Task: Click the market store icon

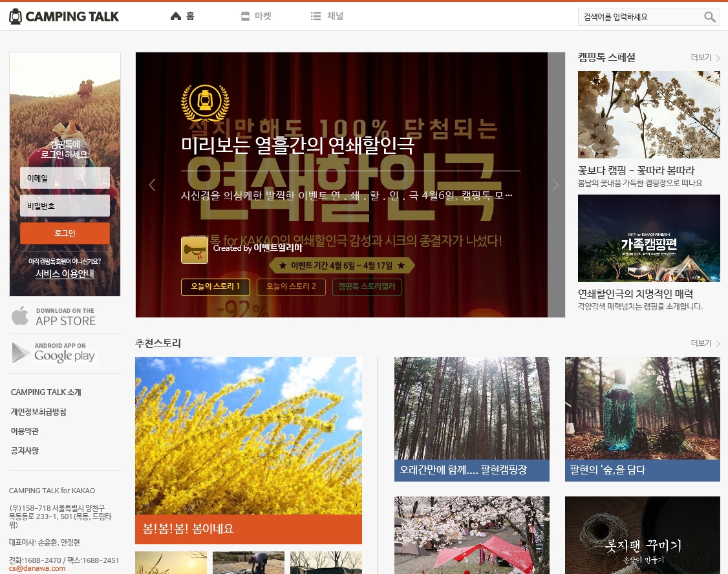Action: click(x=245, y=16)
